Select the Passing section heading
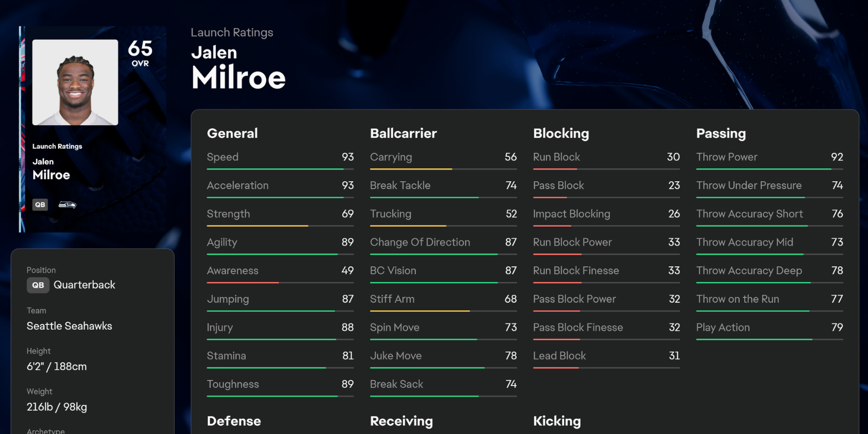The image size is (868, 434). pyautogui.click(x=721, y=133)
